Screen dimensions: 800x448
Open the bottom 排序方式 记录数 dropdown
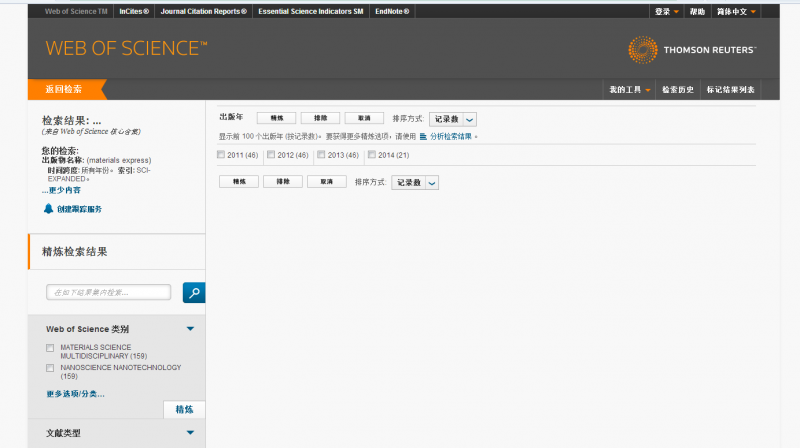tap(415, 183)
